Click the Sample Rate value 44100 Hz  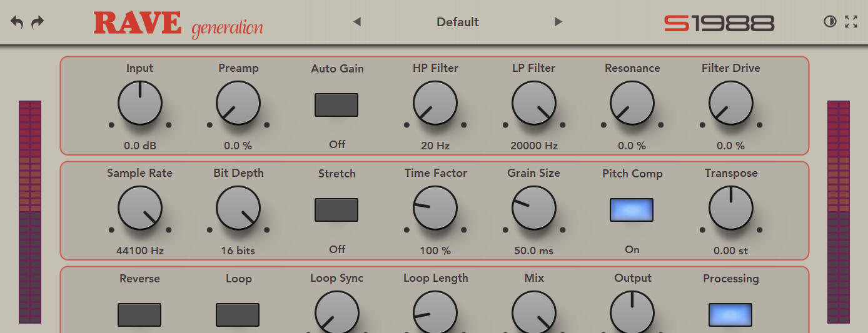point(140,251)
